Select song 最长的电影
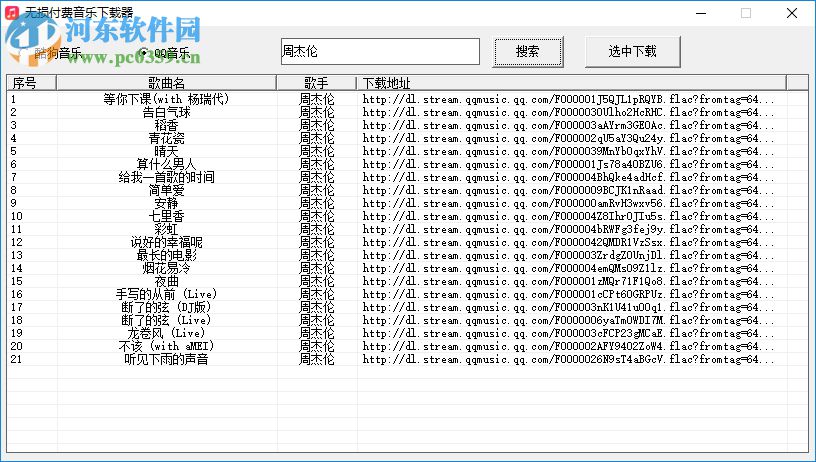Image resolution: width=816 pixels, height=462 pixels. coord(166,255)
